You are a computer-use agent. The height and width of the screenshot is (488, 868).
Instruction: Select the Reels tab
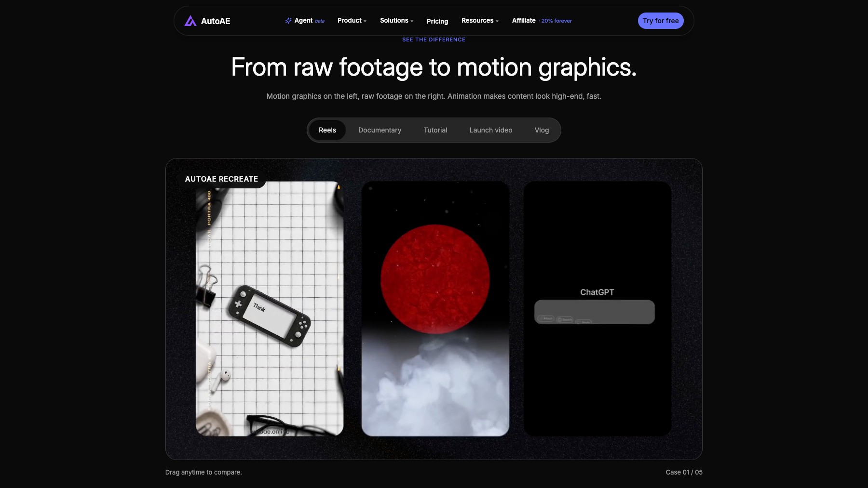(327, 130)
